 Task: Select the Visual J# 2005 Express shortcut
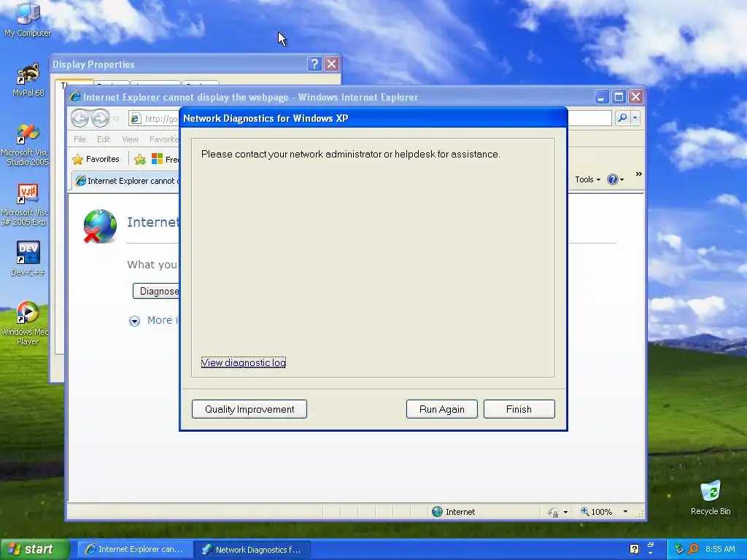click(x=26, y=205)
